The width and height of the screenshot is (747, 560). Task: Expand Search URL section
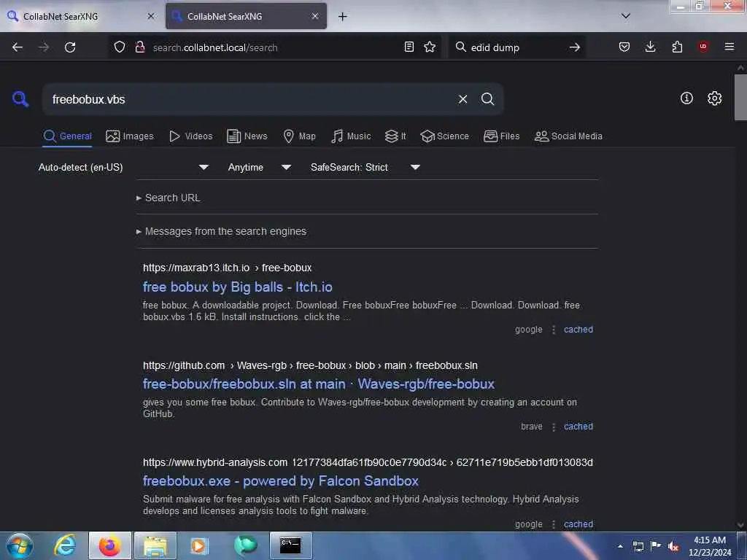pyautogui.click(x=169, y=198)
